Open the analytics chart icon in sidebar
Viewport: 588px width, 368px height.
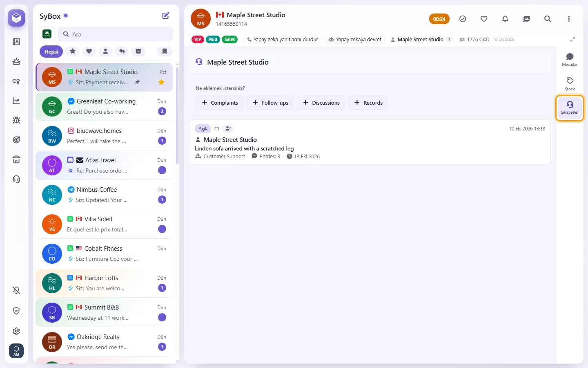pos(16,101)
